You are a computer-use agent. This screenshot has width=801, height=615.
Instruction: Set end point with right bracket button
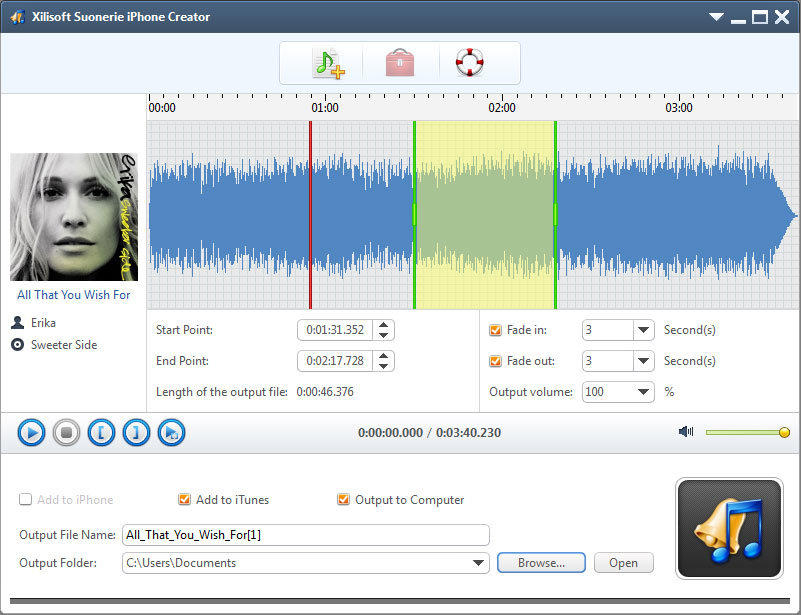[x=136, y=433]
